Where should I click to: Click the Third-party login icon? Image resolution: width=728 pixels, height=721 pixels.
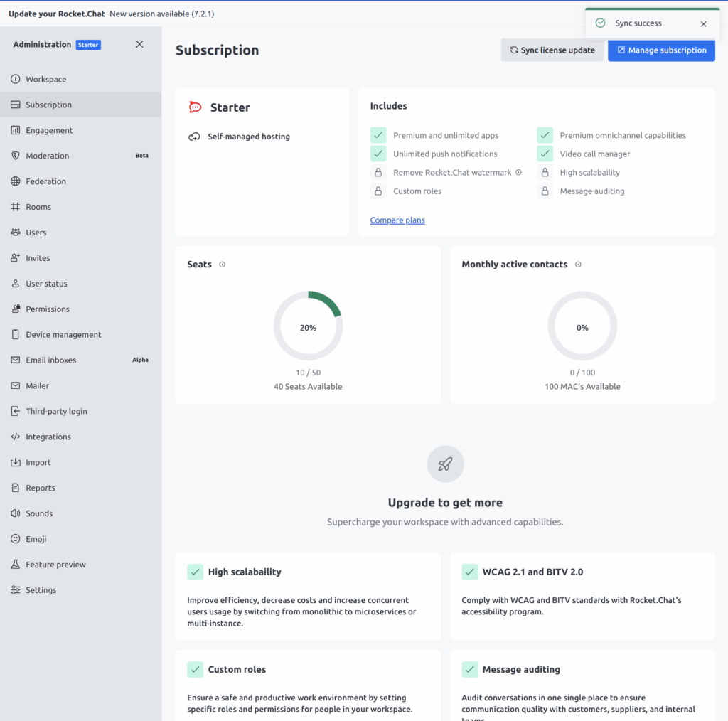pyautogui.click(x=16, y=411)
